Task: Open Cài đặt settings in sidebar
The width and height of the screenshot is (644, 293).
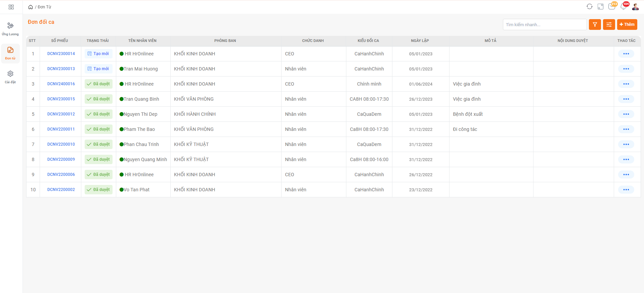Action: pos(10,77)
